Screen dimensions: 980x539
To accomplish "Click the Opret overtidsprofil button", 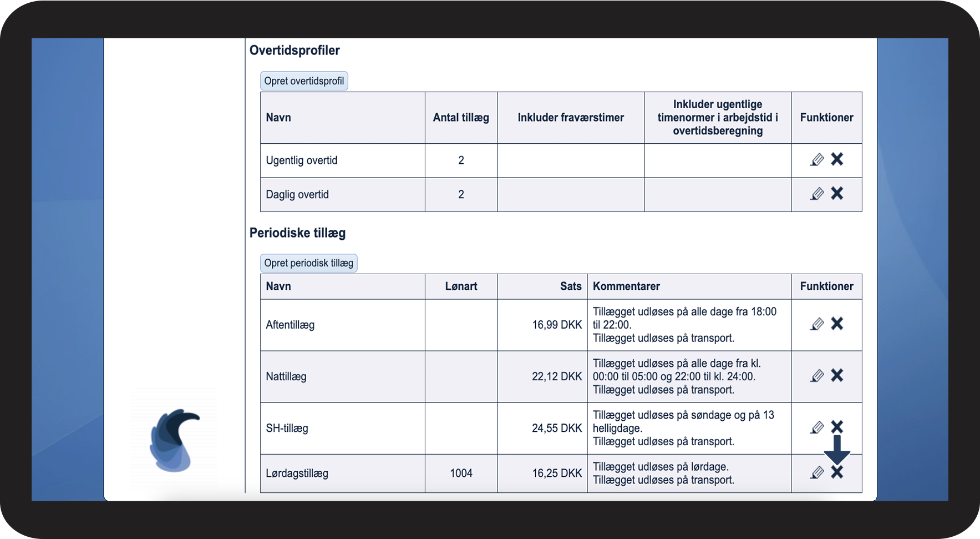I will click(x=304, y=81).
